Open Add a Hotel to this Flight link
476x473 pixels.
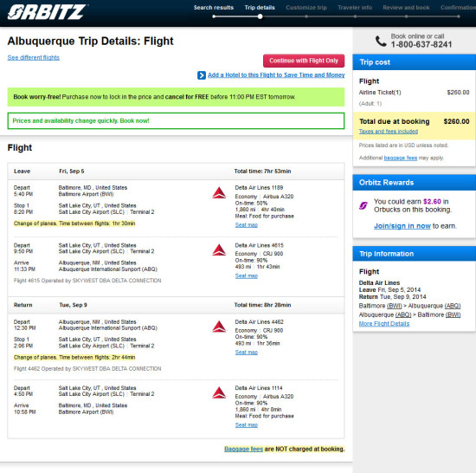click(x=276, y=75)
